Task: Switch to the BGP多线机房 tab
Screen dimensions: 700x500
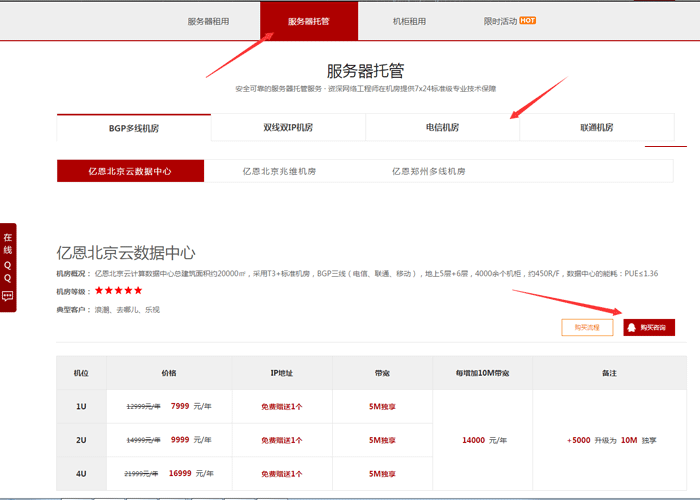Action: [133, 128]
